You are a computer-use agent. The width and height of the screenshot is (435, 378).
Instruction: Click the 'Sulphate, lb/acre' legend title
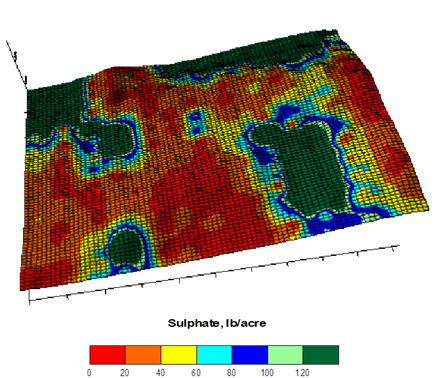pyautogui.click(x=217, y=323)
